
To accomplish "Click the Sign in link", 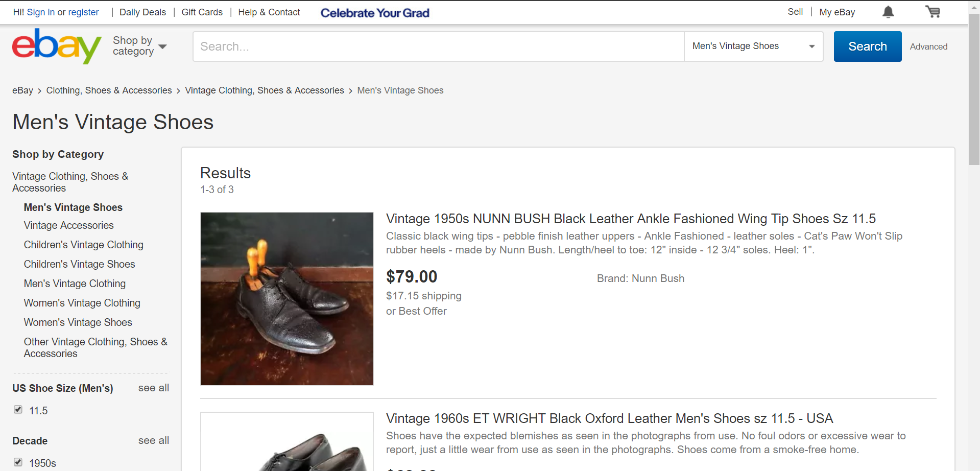I will [x=41, y=12].
